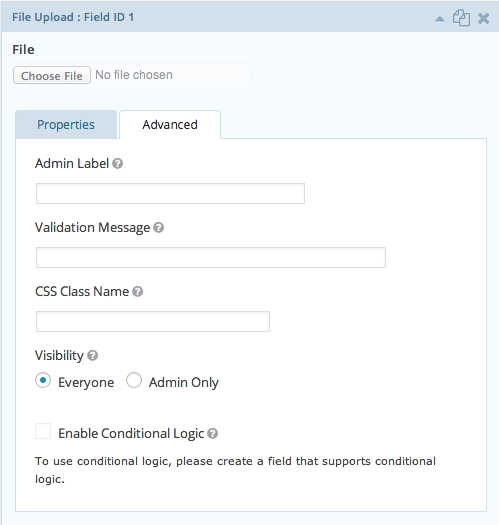Tick the Enable Conditional Logic checkbox
This screenshot has height=525, width=499.
click(x=43, y=431)
